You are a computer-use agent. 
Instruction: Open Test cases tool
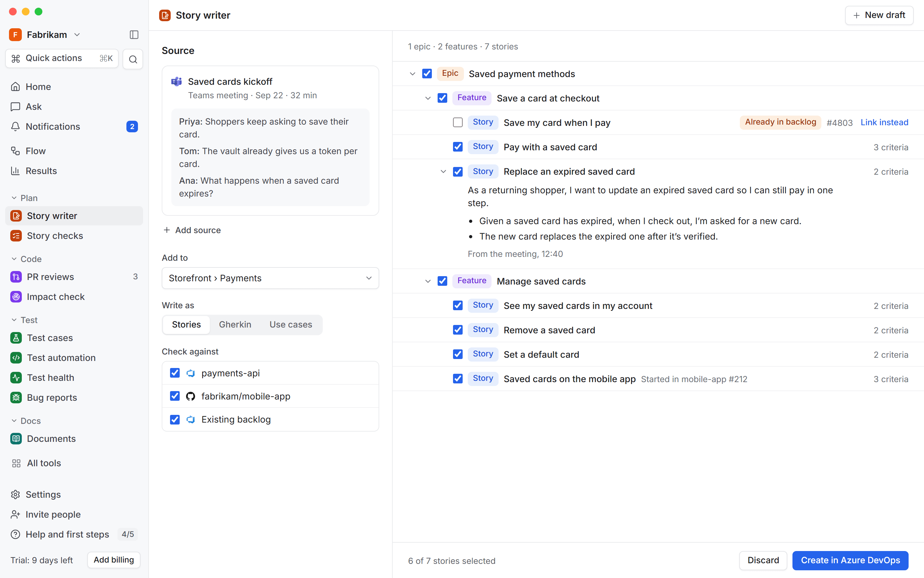pyautogui.click(x=74, y=338)
